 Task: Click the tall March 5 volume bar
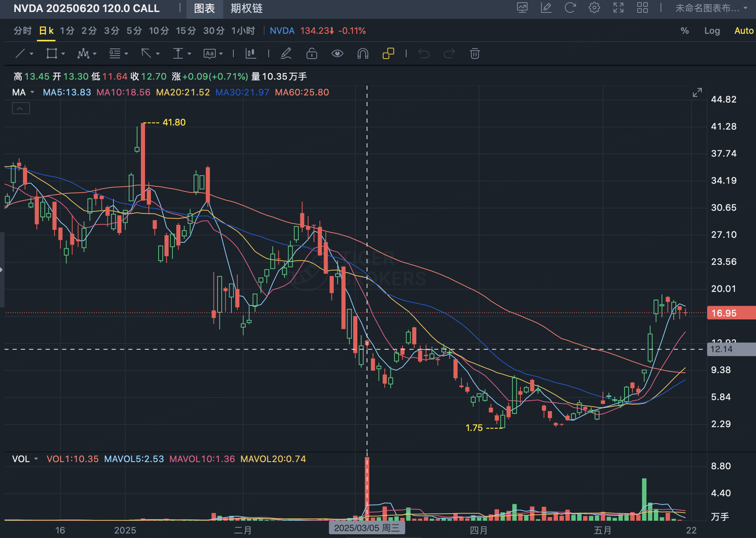(367, 488)
